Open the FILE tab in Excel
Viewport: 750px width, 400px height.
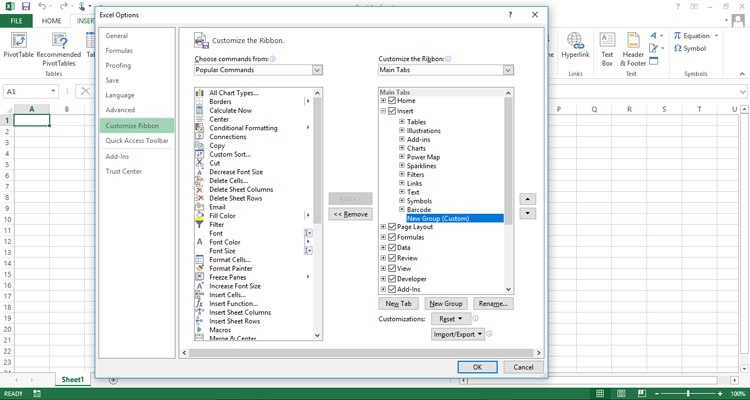16,21
